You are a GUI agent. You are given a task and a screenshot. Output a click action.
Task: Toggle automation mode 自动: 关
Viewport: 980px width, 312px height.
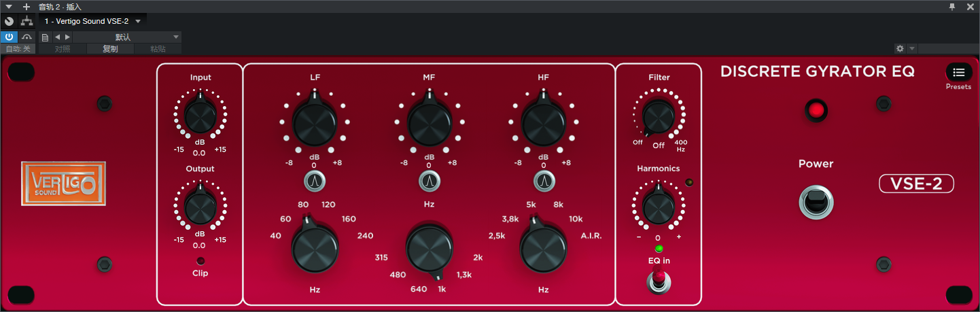[18, 49]
